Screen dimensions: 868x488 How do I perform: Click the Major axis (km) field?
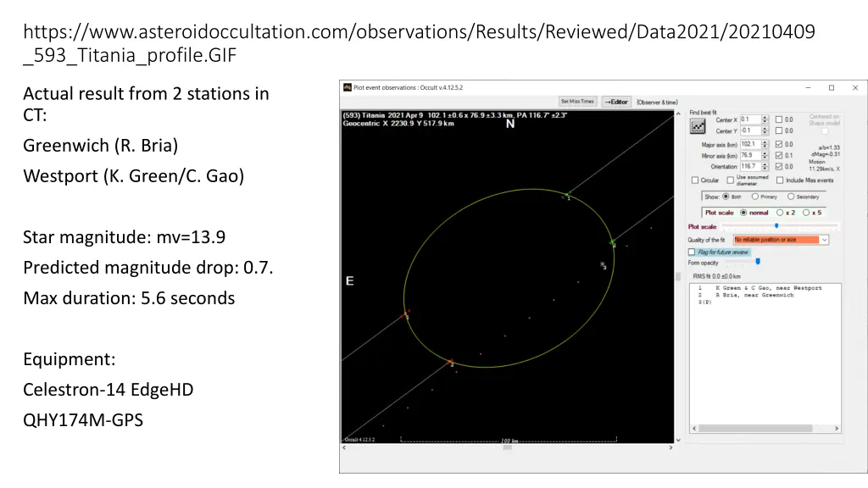[750, 144]
